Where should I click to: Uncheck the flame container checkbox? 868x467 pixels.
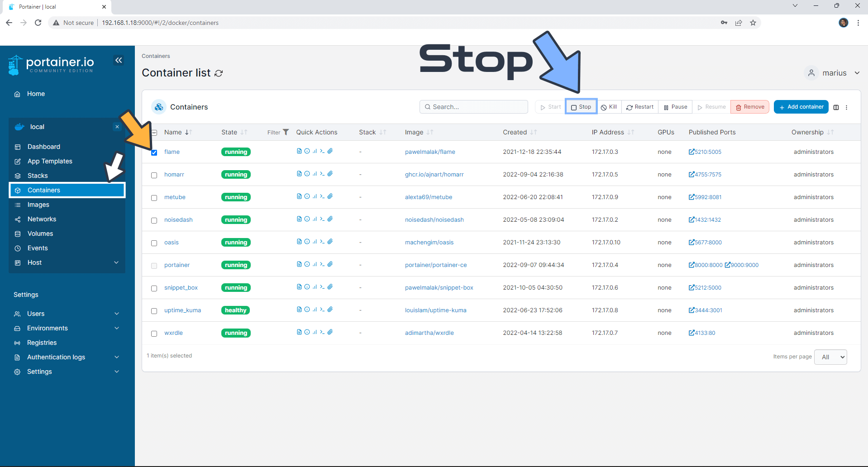[154, 152]
